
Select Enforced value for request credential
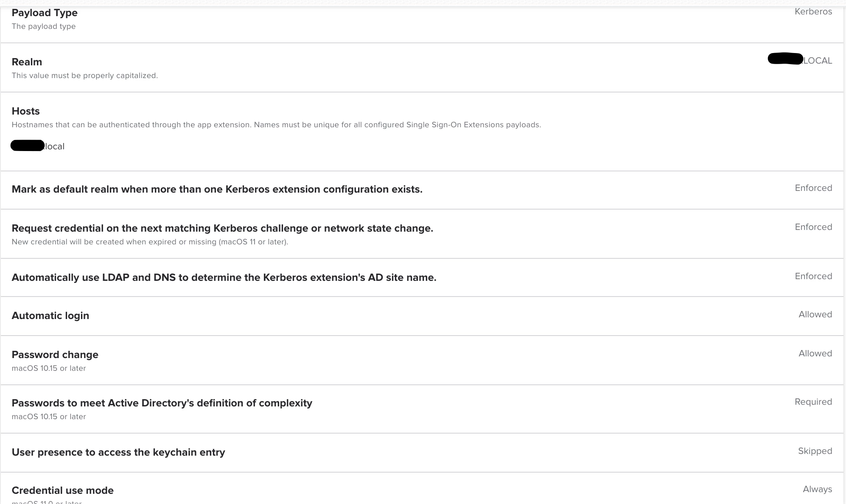click(x=813, y=227)
